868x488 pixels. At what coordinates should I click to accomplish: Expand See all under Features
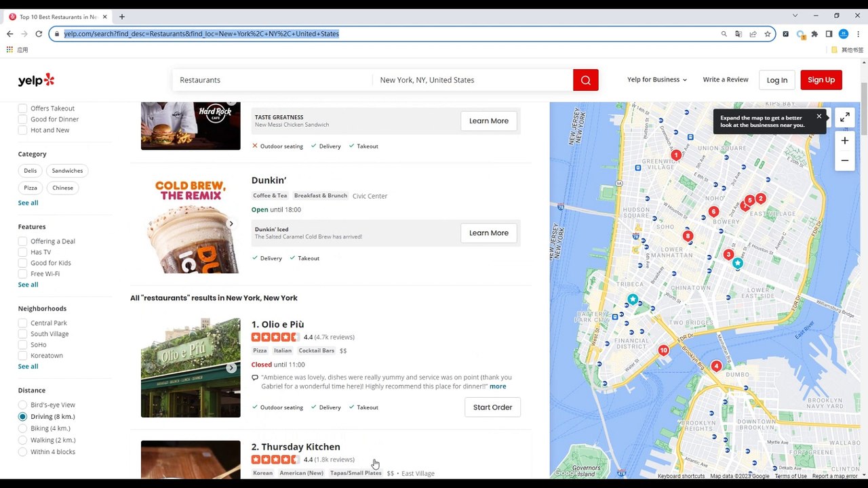point(28,285)
